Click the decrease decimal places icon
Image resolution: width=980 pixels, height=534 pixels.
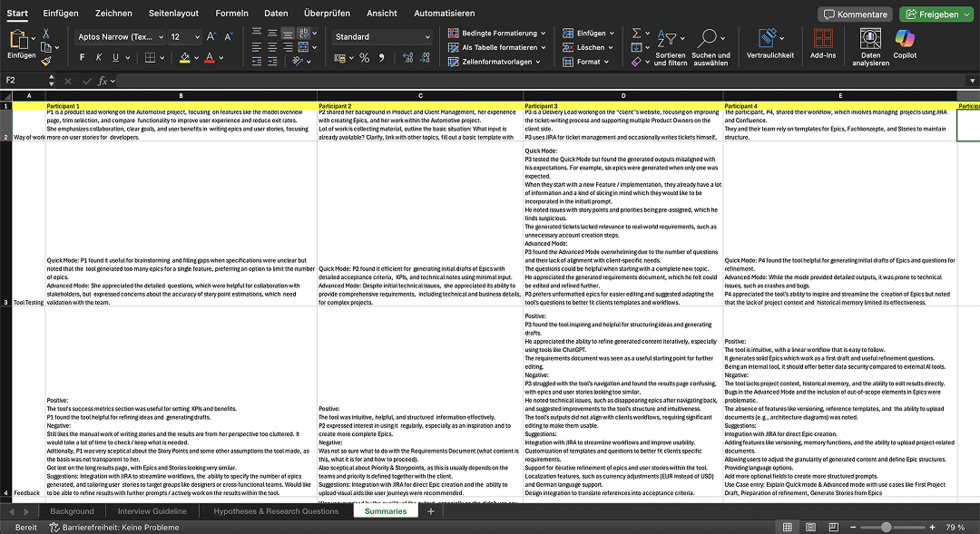[425, 57]
